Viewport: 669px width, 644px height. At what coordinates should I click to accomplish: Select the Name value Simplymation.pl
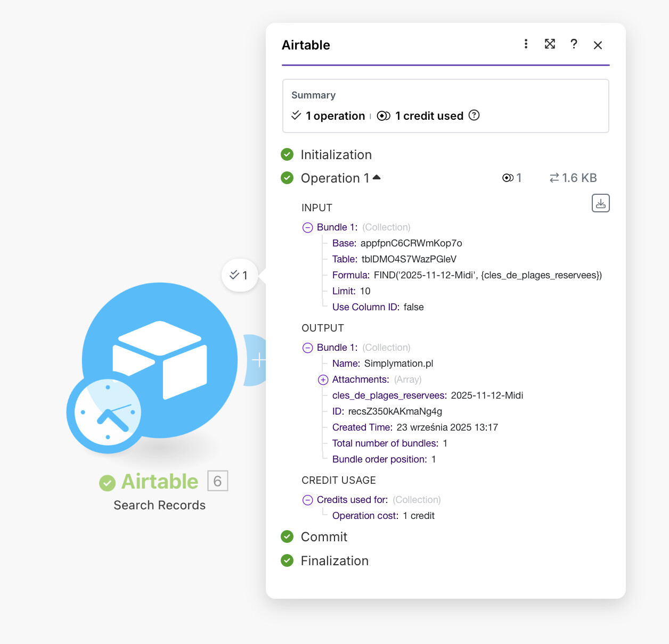point(398,364)
